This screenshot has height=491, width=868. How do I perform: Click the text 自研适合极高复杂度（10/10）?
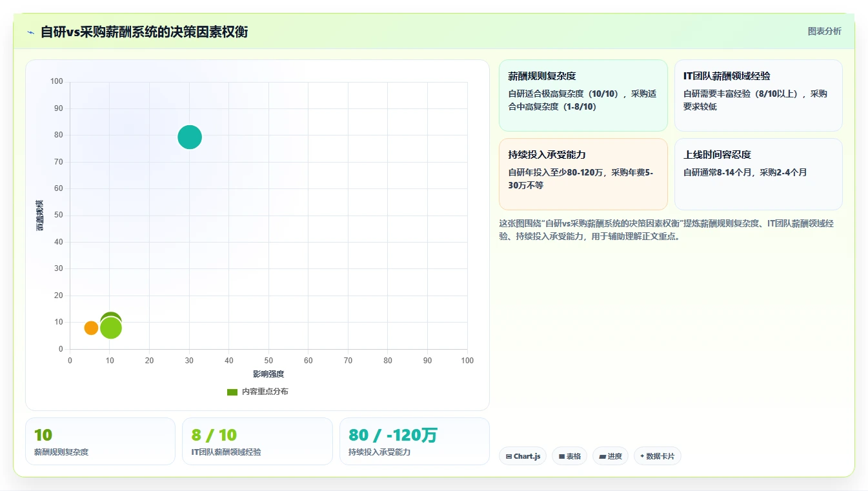[563, 94]
